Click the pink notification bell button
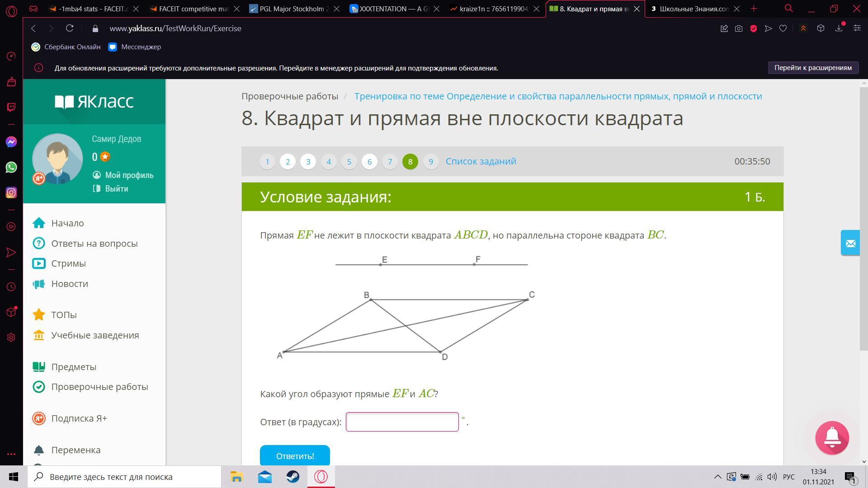 (832, 437)
